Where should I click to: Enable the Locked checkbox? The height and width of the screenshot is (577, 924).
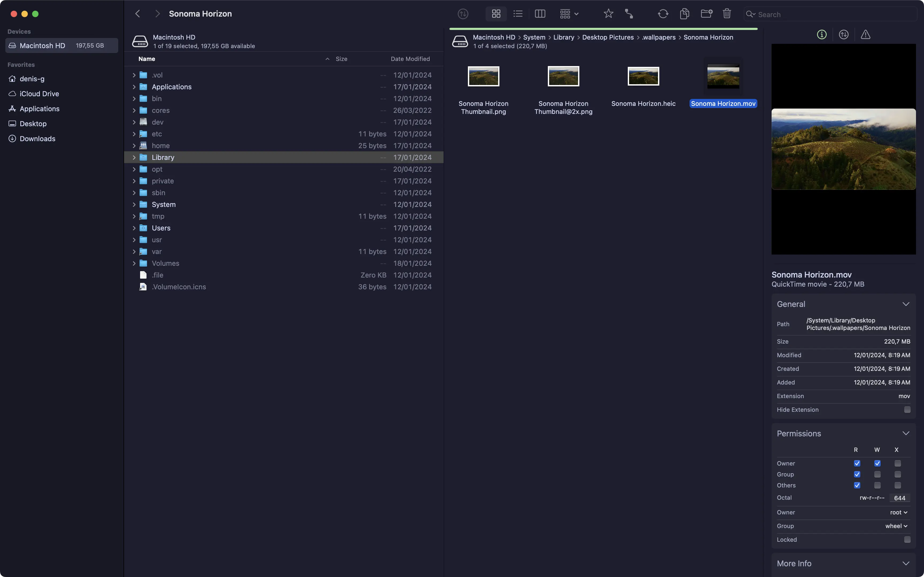pos(907,540)
